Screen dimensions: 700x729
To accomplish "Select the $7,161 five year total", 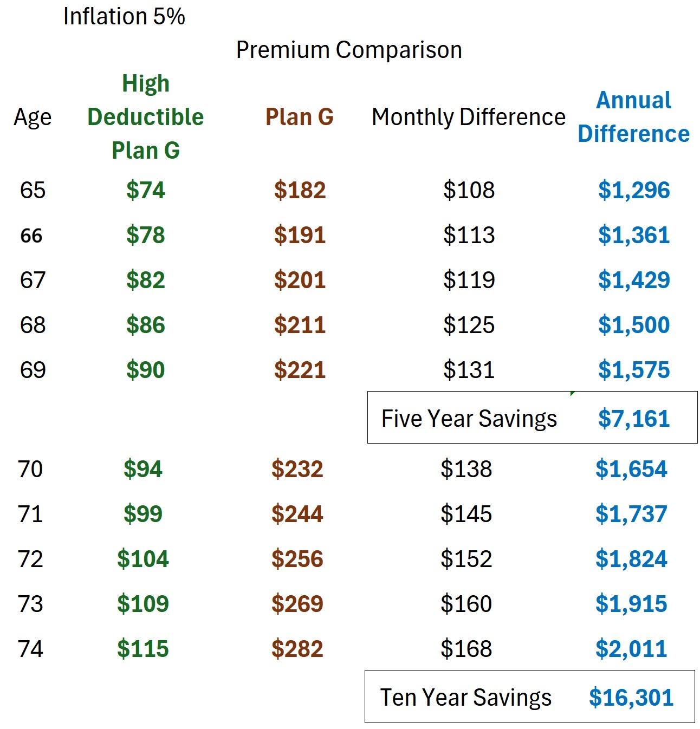I will (634, 419).
